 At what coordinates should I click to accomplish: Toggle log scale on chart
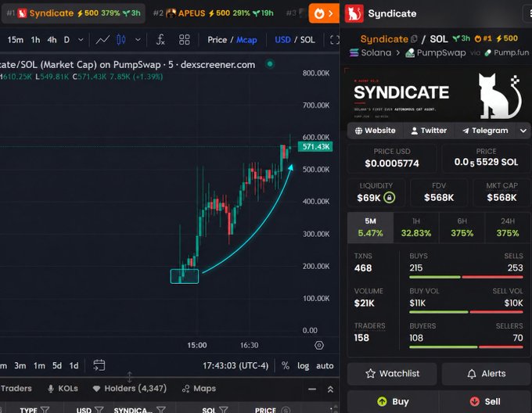click(x=303, y=365)
